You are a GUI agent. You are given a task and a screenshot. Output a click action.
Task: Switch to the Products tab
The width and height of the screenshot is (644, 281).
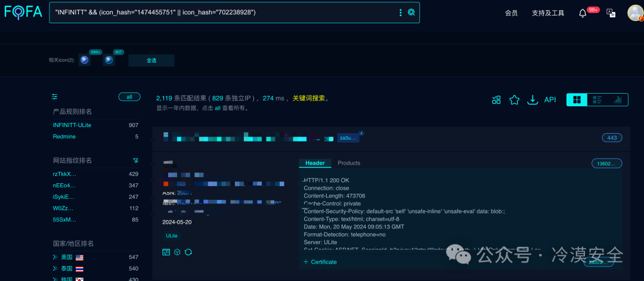tap(349, 163)
